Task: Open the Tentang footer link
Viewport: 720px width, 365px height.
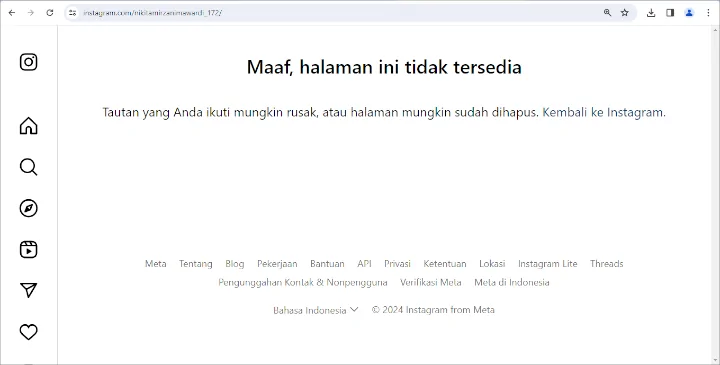Action: (196, 264)
